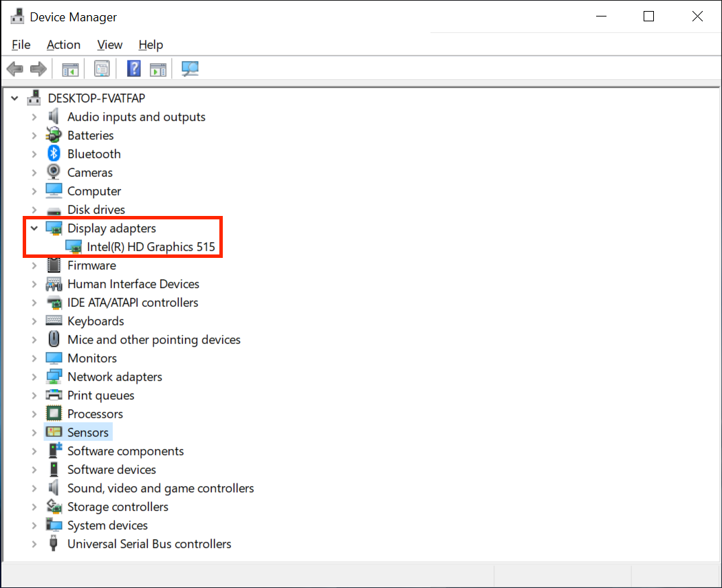Click the blue Help question mark icon
This screenshot has height=588, width=722.
[134, 69]
